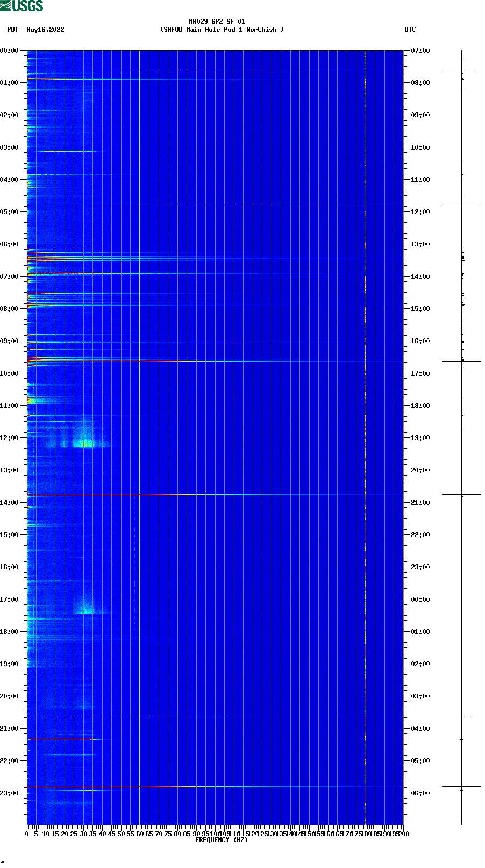Click the date label 'Aug16,2022'
This screenshot has height=868, width=485.
pyautogui.click(x=45, y=30)
